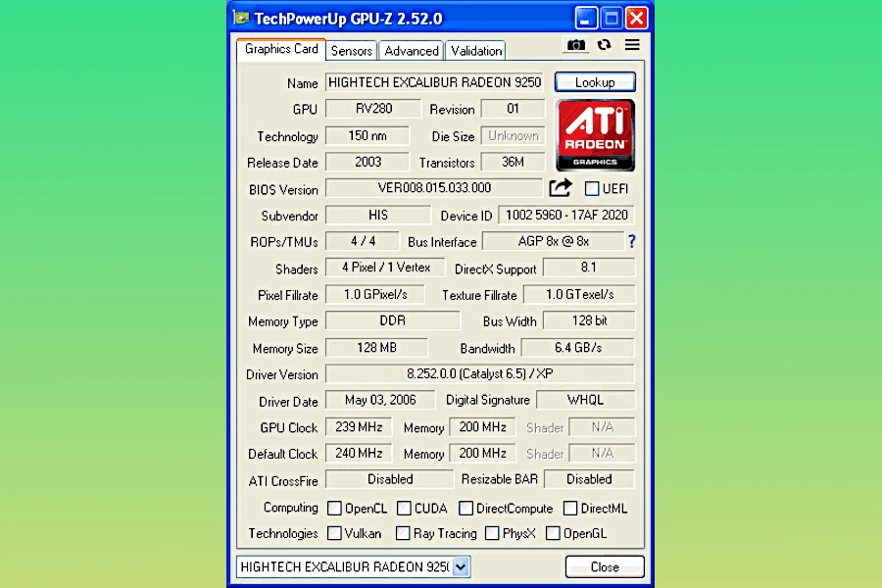Click the Pixel Fillrate value 1.0 GPixel/s
882x588 pixels.
tap(375, 294)
